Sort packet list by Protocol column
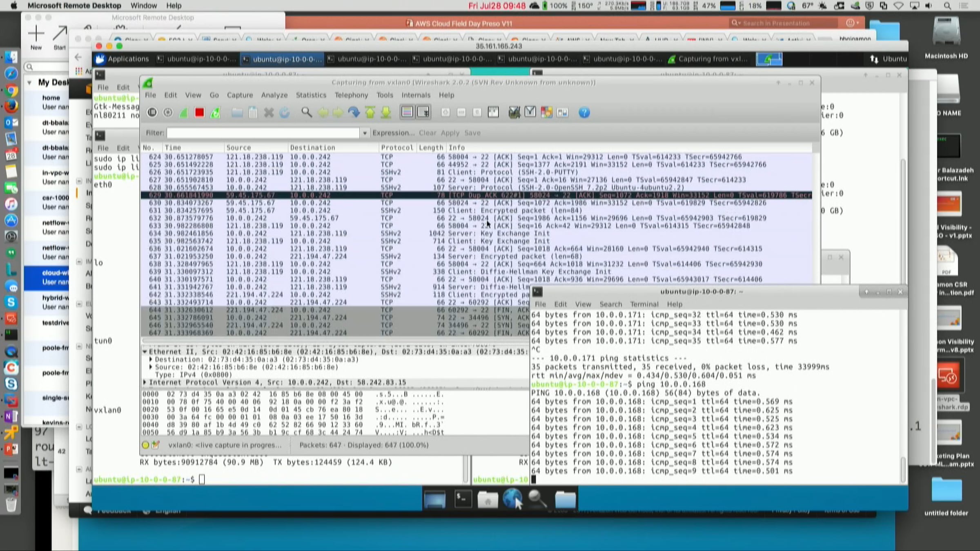Screen dimensions: 980x551 (397, 148)
